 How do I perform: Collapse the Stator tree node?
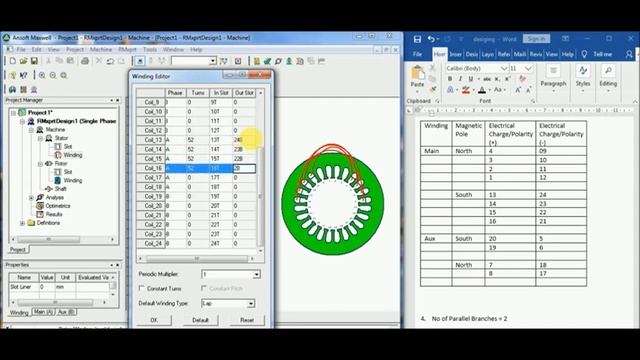point(40,138)
